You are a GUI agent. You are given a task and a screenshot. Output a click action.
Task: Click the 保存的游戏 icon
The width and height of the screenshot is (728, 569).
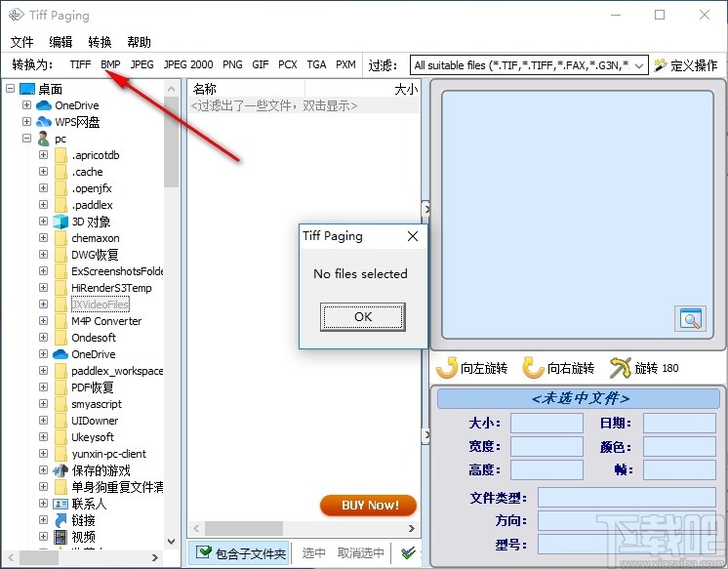tap(61, 470)
